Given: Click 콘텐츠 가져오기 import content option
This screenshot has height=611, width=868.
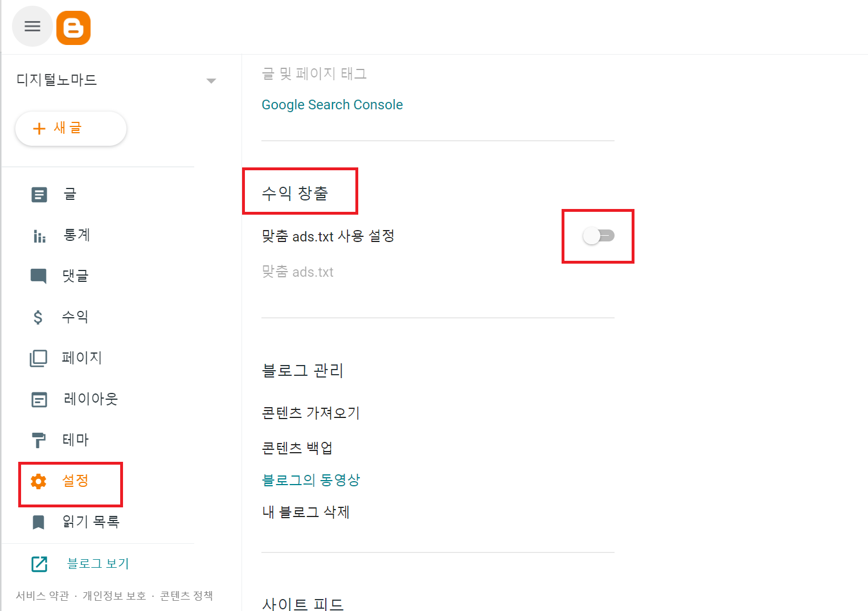Looking at the screenshot, I should [310, 413].
